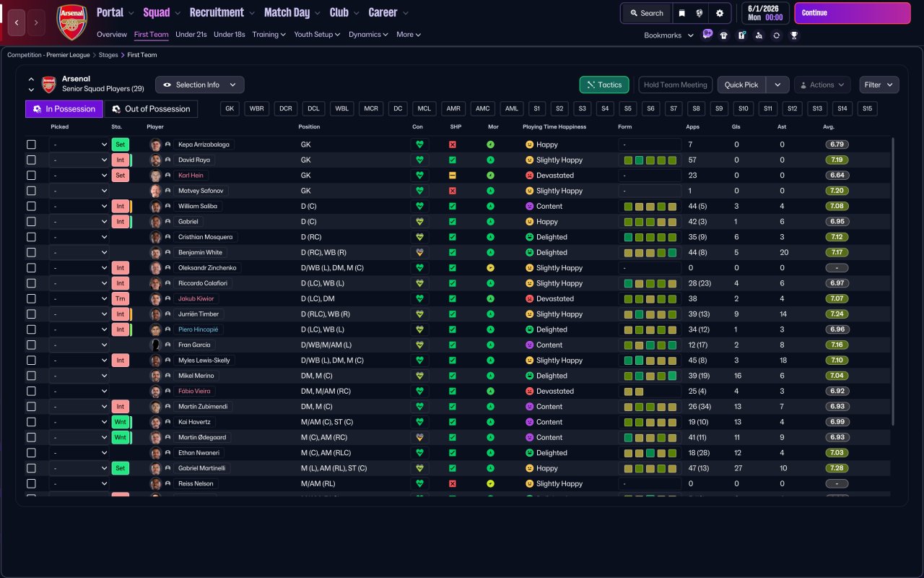Open the Recruitment menu dropdown
The image size is (924, 578).
point(222,12)
